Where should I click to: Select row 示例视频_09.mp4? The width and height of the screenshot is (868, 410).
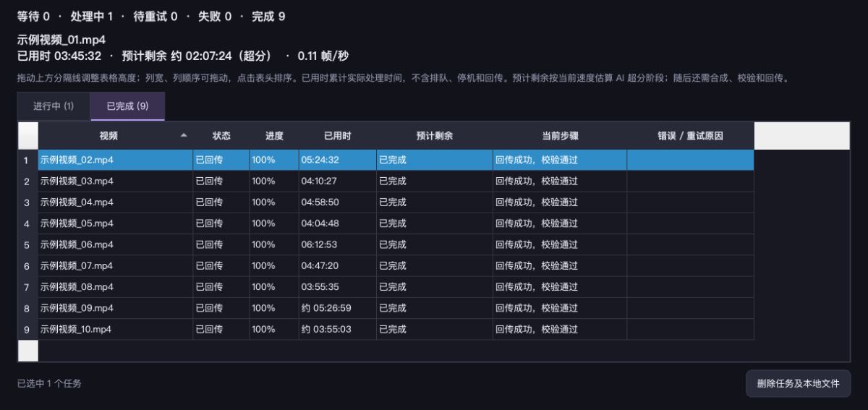396,308
